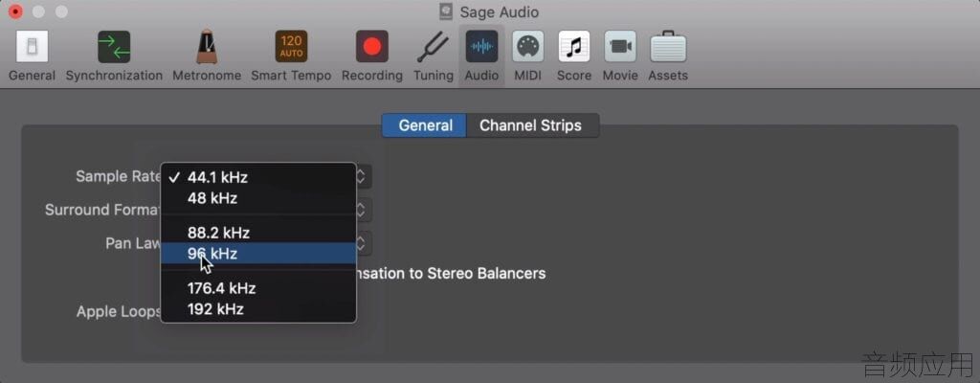Click the Sample Rate dropdown arrows
The height and width of the screenshot is (383, 980).
click(x=363, y=176)
